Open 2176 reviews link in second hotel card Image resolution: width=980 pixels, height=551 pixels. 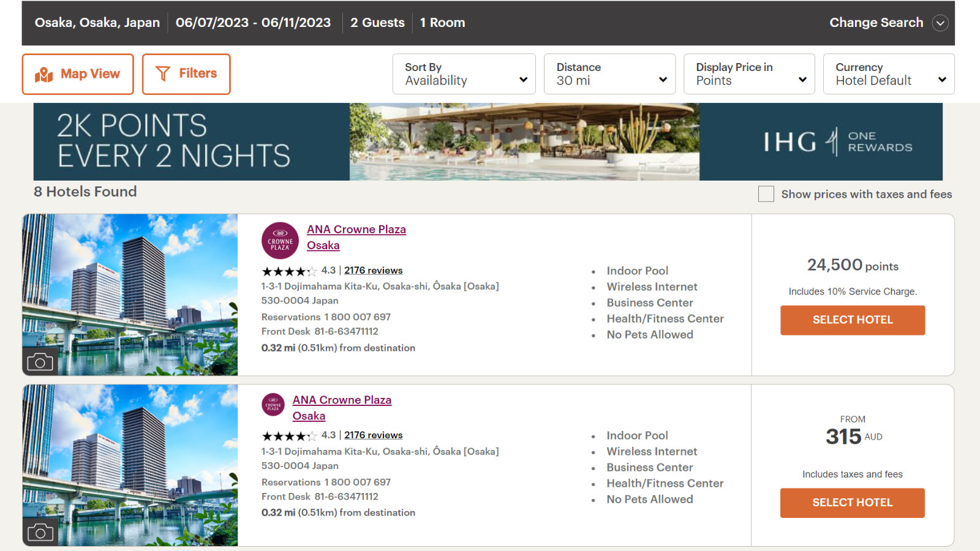373,435
